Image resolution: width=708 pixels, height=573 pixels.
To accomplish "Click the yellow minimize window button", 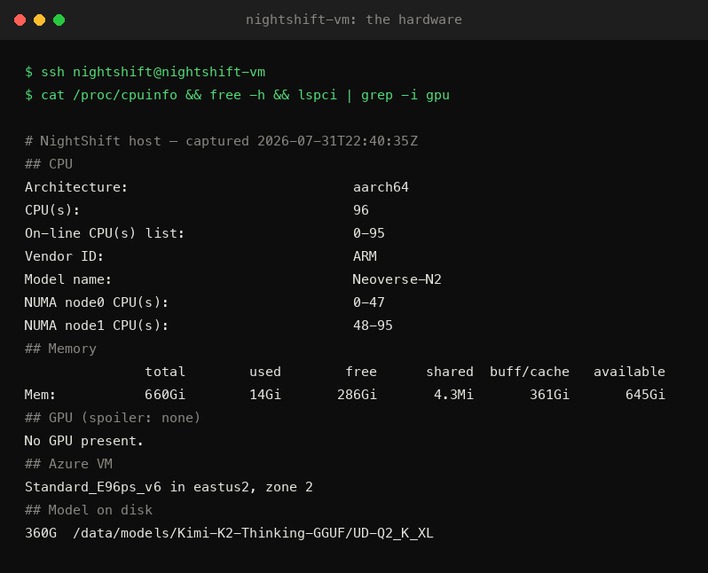I will pos(39,20).
